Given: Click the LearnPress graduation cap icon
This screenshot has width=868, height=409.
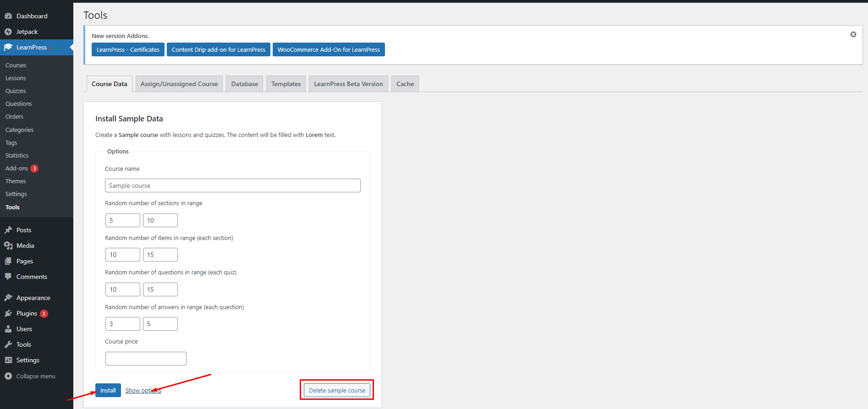Looking at the screenshot, I should [8, 47].
